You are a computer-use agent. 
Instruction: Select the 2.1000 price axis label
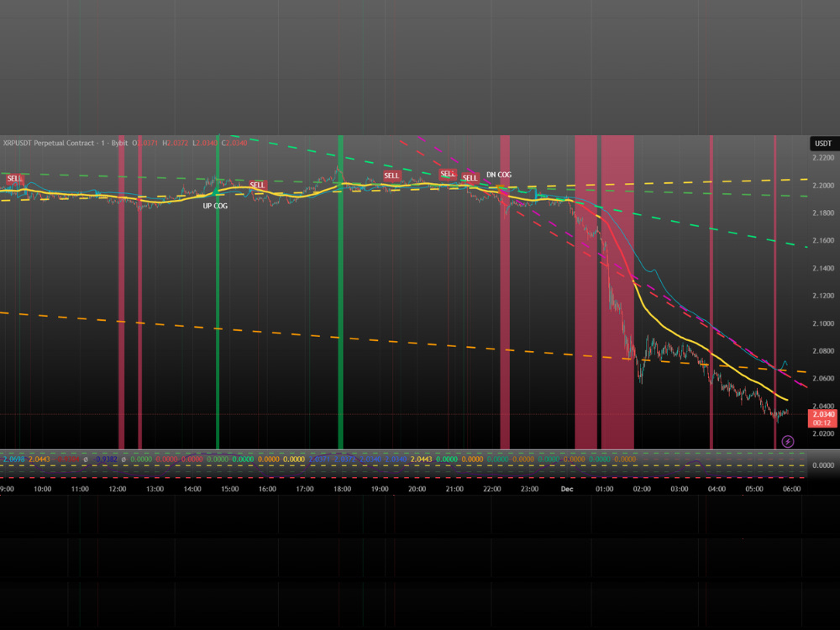[823, 323]
